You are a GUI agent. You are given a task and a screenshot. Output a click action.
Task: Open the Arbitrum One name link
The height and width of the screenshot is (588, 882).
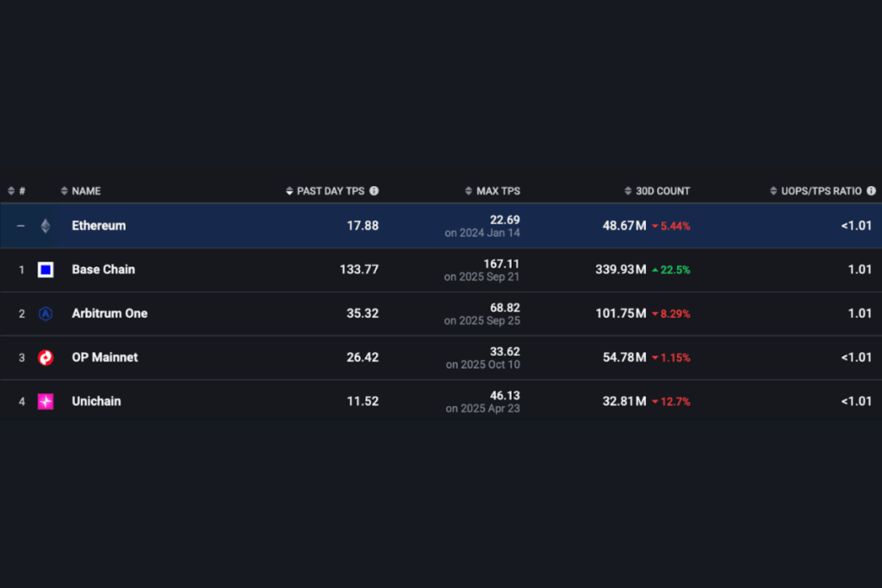(109, 313)
